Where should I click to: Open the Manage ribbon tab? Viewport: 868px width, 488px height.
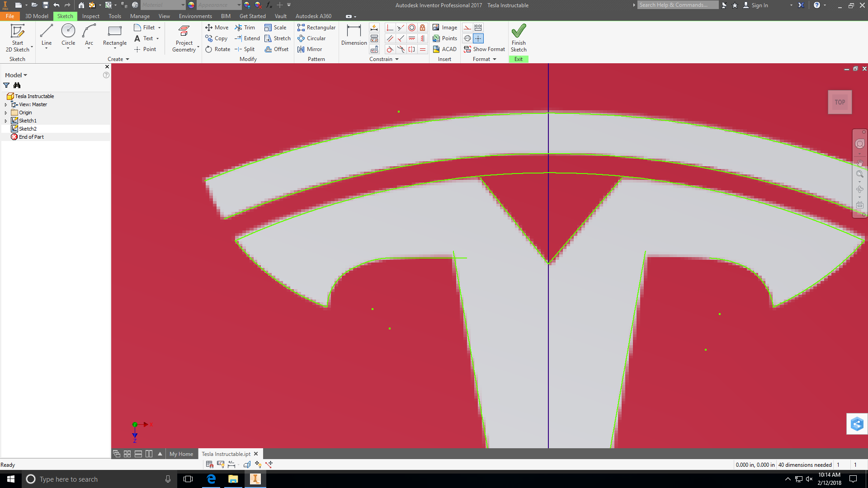point(140,16)
